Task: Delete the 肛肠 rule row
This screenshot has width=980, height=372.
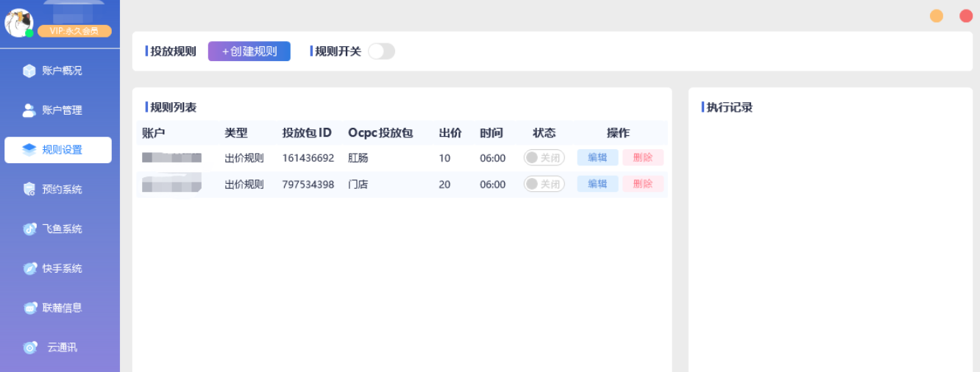Action: (x=642, y=158)
